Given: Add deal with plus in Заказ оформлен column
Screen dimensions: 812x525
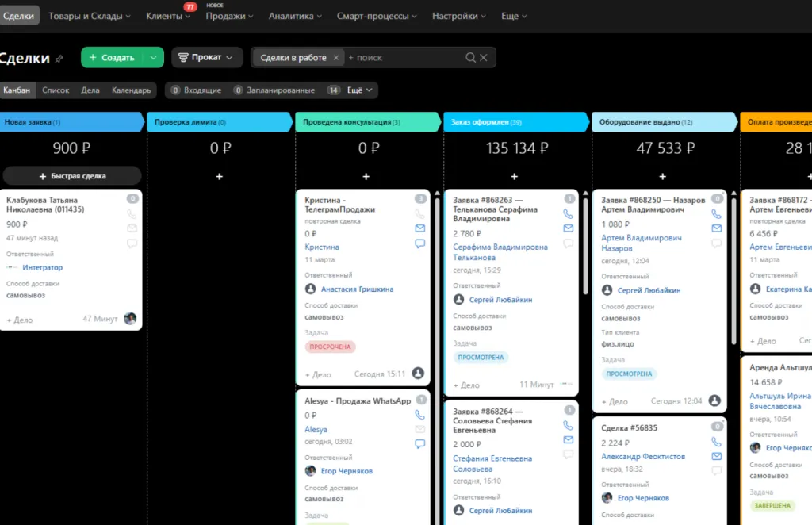Looking at the screenshot, I should coord(514,177).
